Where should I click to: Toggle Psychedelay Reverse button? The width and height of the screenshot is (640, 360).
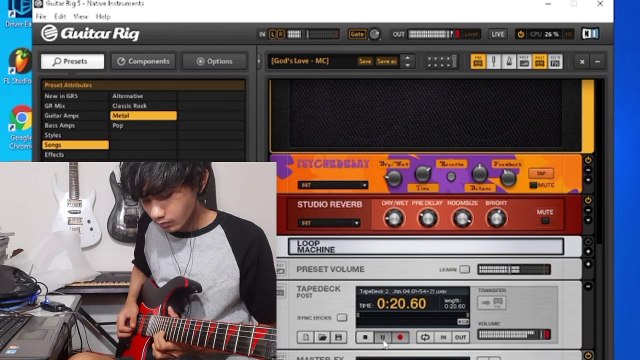pos(451,177)
